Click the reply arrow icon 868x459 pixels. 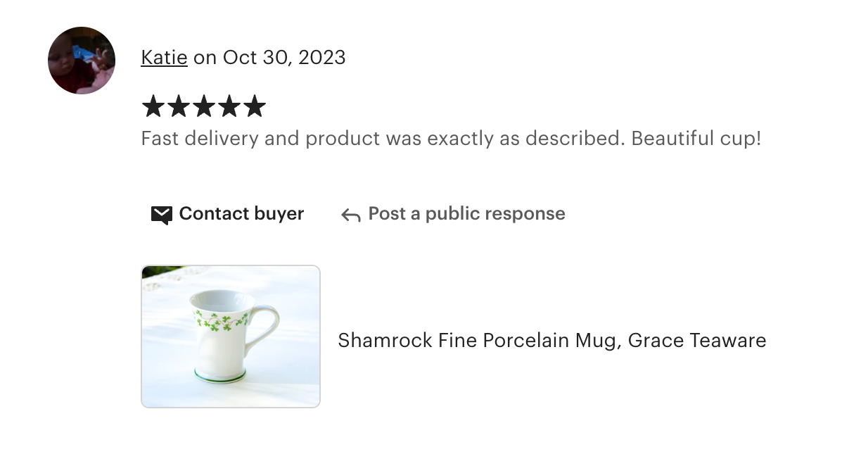(350, 215)
